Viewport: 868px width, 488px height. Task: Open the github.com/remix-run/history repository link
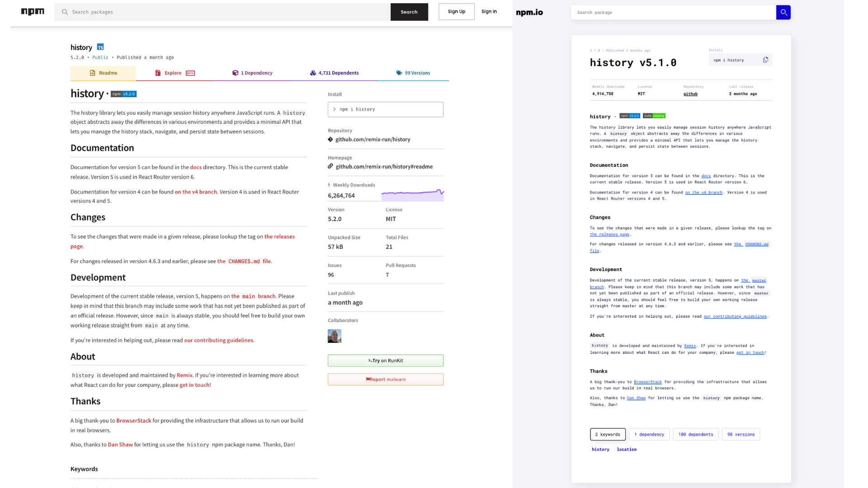tap(373, 139)
